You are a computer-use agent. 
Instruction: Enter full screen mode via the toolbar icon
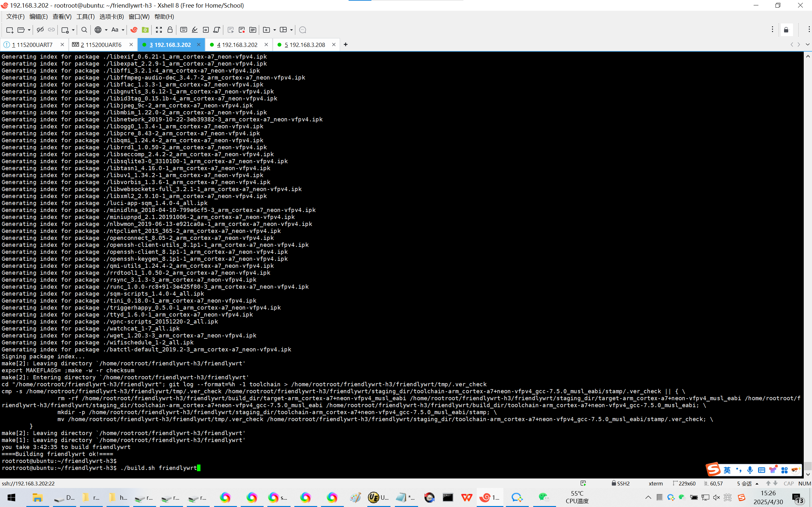tap(159, 30)
